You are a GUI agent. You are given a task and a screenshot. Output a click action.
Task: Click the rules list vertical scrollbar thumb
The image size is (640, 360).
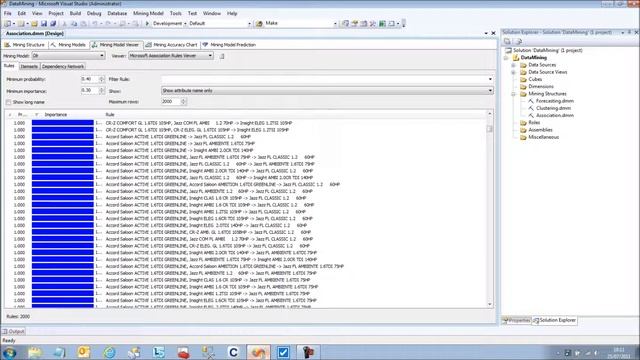tap(490, 129)
